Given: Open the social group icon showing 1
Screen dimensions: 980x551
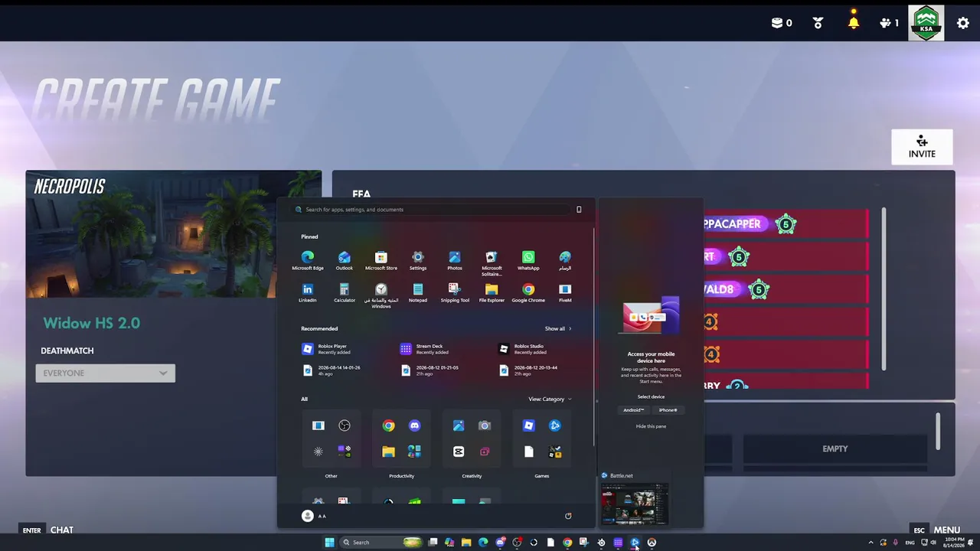Looking at the screenshot, I should tap(889, 23).
